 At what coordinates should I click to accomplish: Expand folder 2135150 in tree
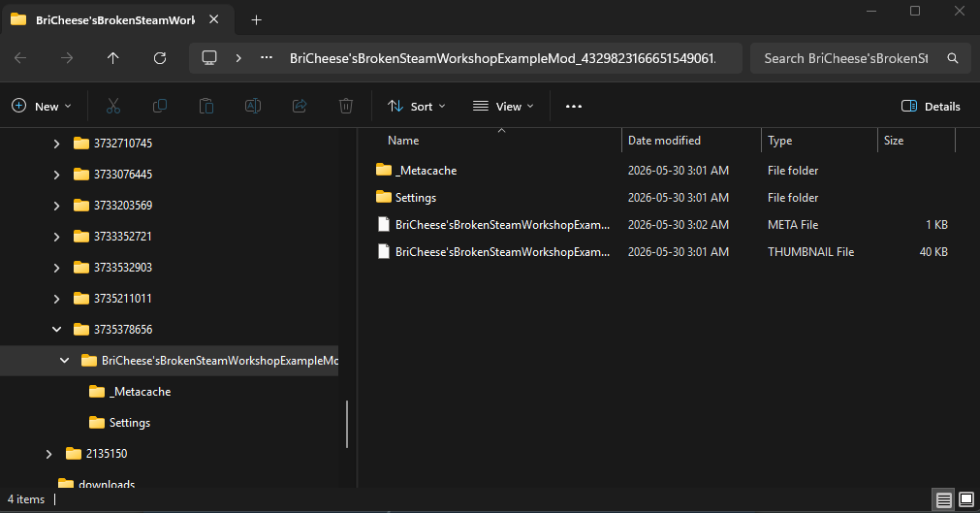click(48, 454)
